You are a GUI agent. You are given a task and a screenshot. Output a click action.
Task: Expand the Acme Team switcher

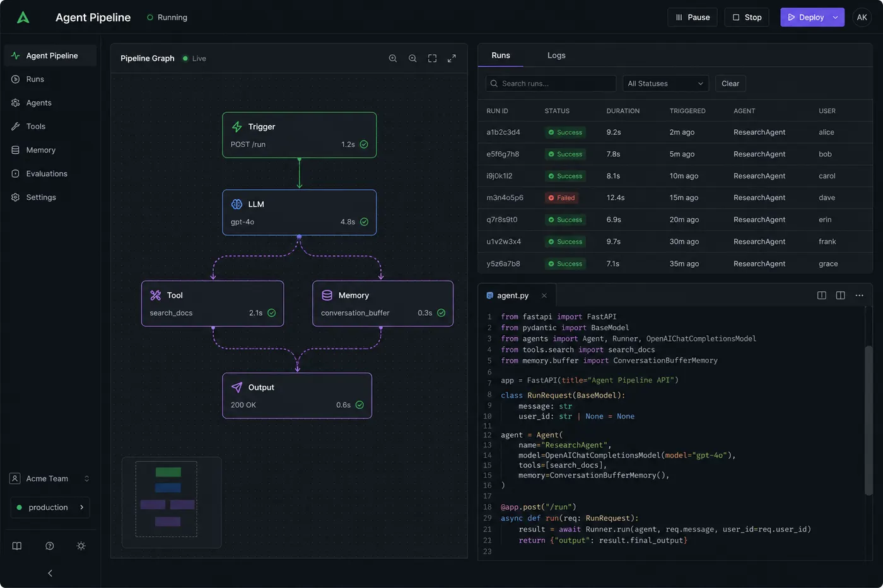coord(50,479)
